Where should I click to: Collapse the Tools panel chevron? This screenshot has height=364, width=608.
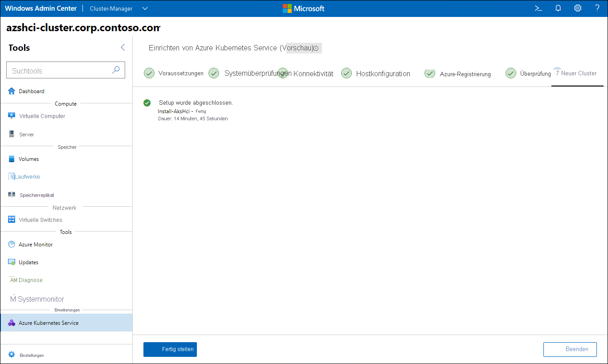pyautogui.click(x=123, y=47)
